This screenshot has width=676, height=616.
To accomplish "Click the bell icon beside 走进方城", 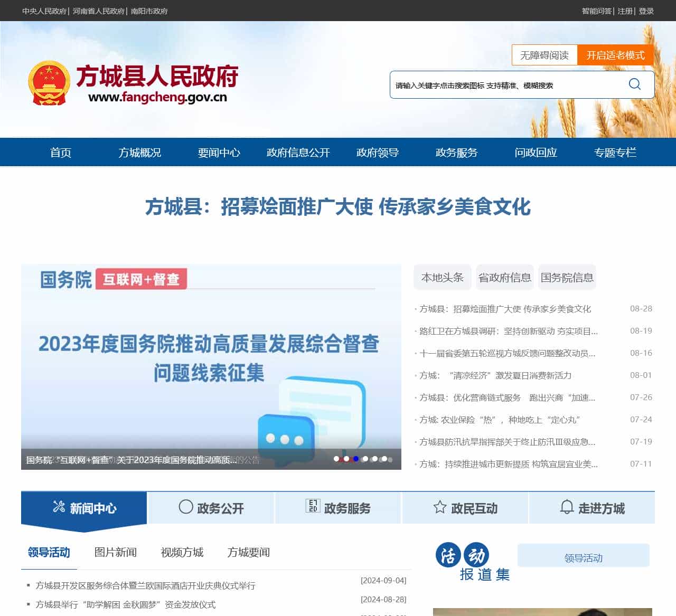I will (x=567, y=507).
